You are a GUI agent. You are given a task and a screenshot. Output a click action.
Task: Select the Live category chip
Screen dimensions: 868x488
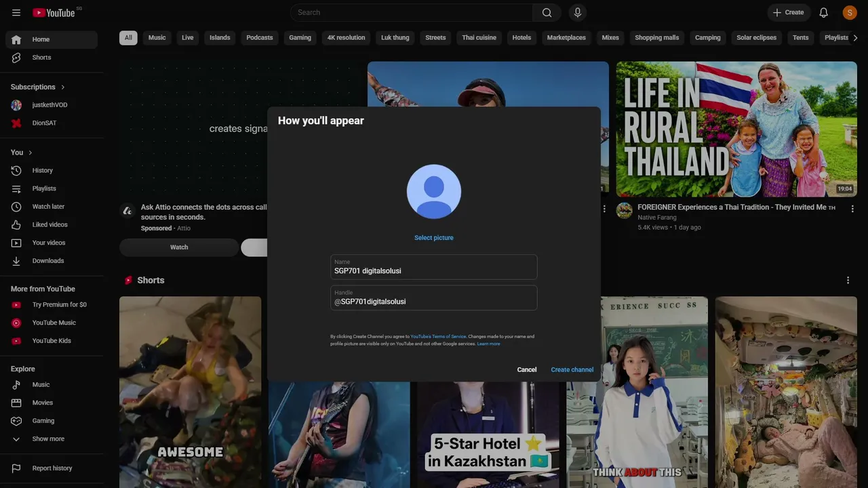tap(188, 38)
